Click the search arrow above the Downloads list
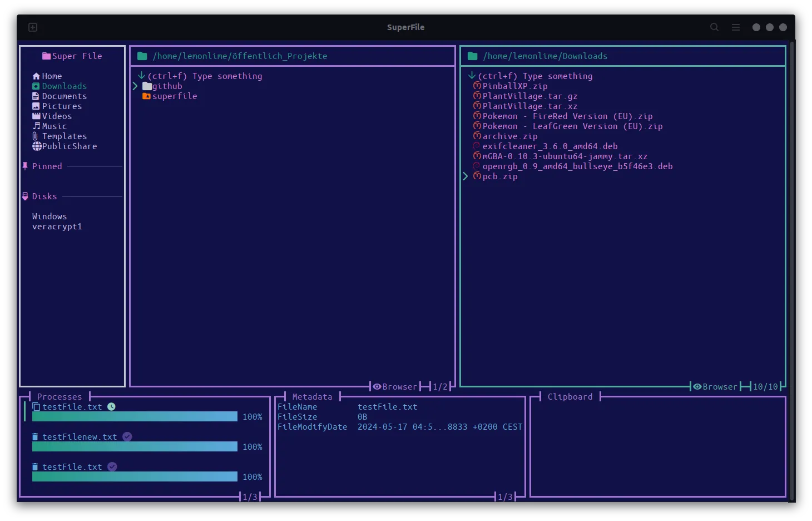Viewport: 812px width, 521px height. (x=473, y=76)
